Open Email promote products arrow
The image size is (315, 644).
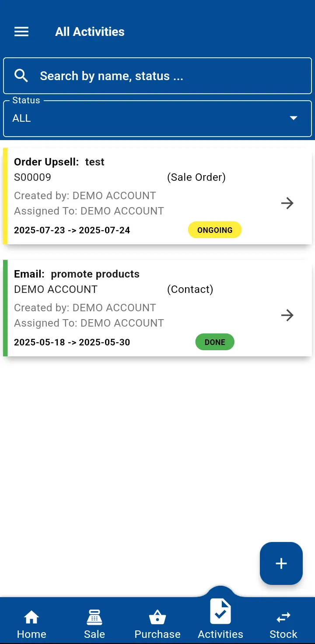tap(287, 315)
